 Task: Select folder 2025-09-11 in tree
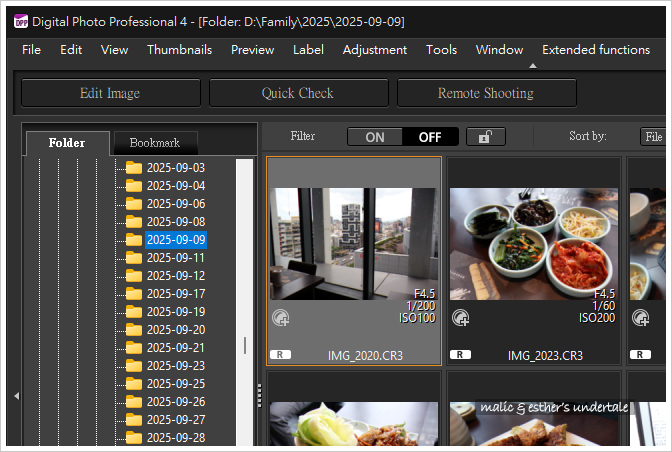pos(176,257)
